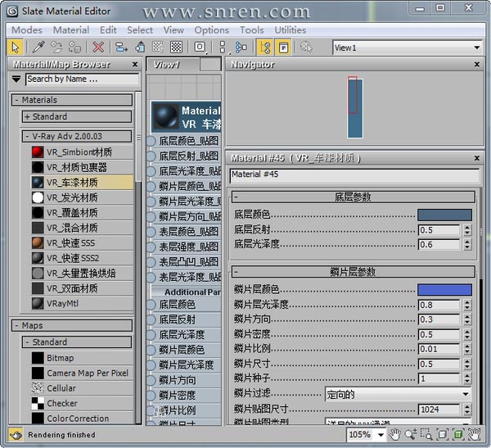
Task: Toggle Parameter Editor panel icon
Action: (x=283, y=48)
